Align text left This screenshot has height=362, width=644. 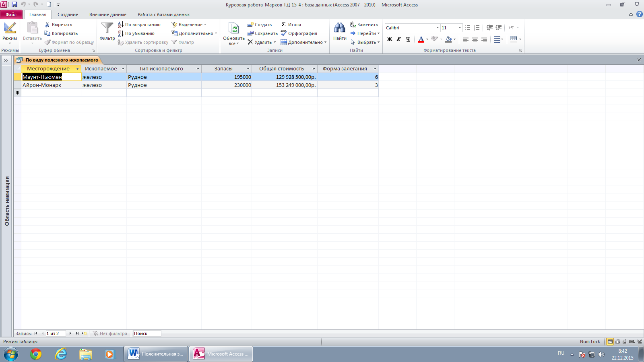coord(466,39)
